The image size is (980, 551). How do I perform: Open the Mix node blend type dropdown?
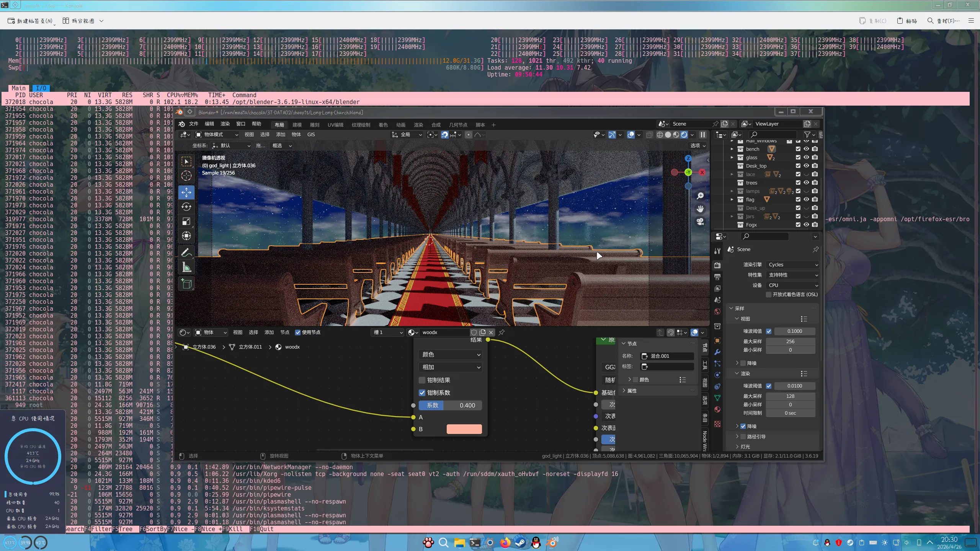pos(450,367)
